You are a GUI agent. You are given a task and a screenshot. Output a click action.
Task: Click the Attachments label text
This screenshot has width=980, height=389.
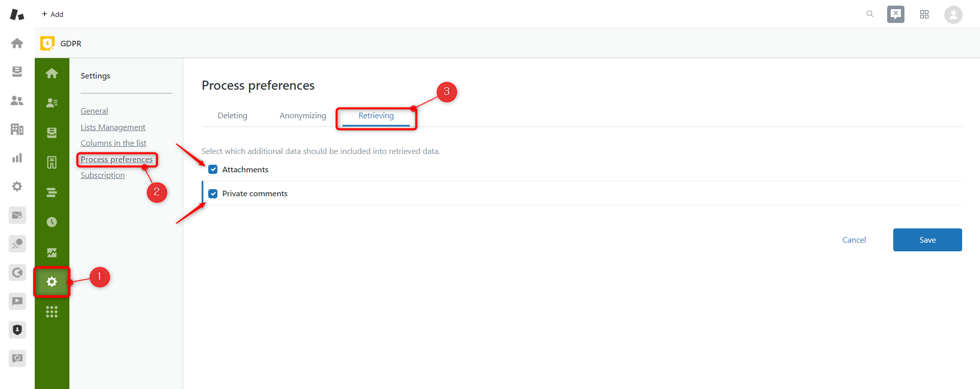click(245, 170)
